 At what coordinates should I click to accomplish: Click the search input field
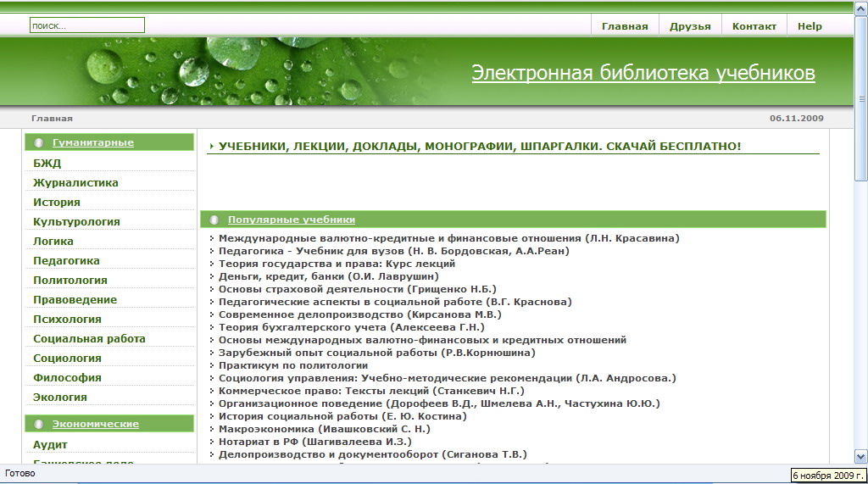point(87,25)
